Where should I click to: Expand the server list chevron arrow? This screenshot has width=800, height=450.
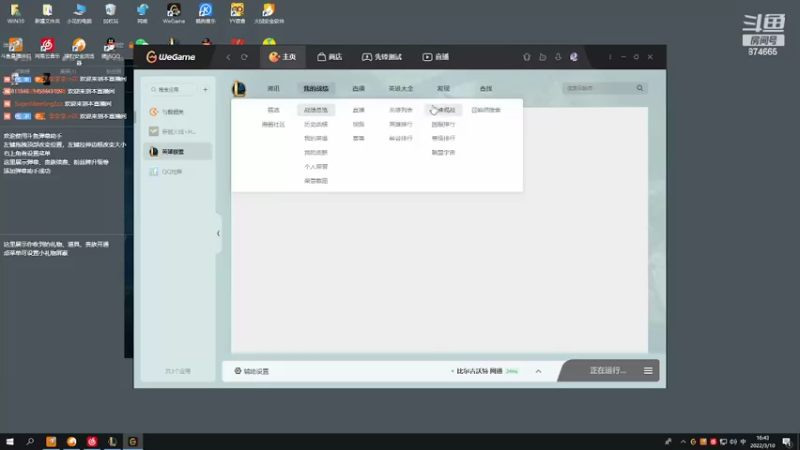(538, 371)
